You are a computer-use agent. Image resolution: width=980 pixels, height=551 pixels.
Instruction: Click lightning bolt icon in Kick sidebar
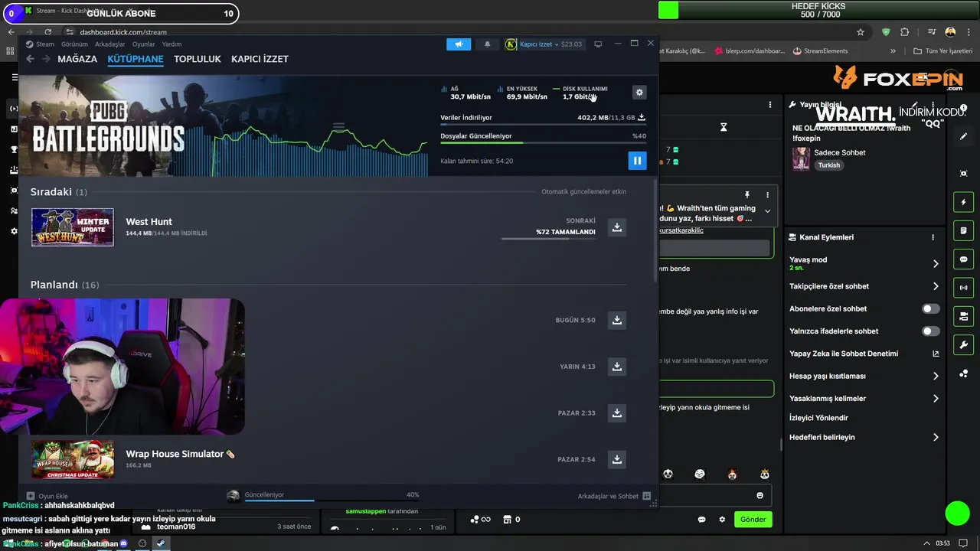963,202
